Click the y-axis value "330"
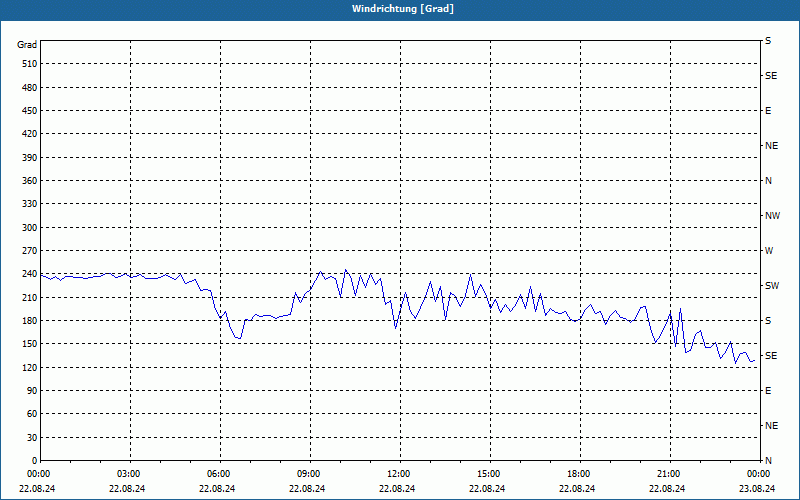Image resolution: width=800 pixels, height=500 pixels. click(x=30, y=204)
